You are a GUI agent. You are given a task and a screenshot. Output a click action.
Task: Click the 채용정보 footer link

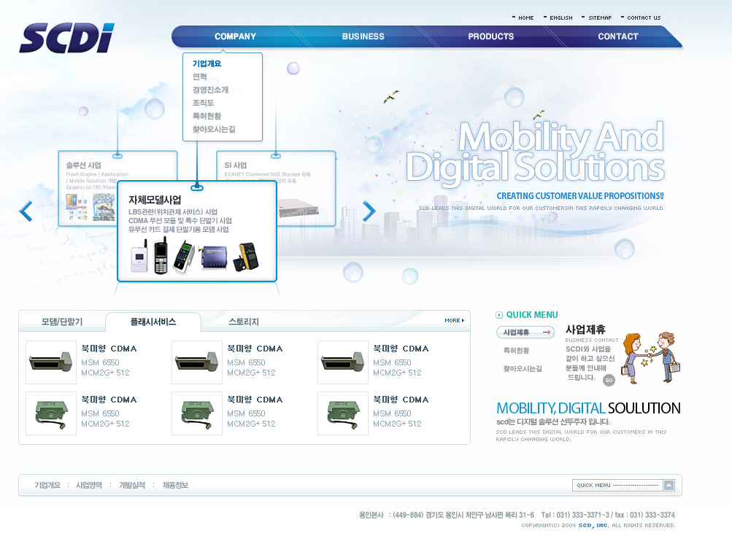175,485
